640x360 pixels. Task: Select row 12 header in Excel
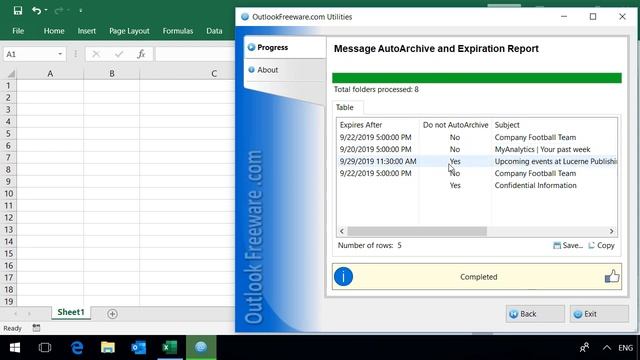(8, 218)
